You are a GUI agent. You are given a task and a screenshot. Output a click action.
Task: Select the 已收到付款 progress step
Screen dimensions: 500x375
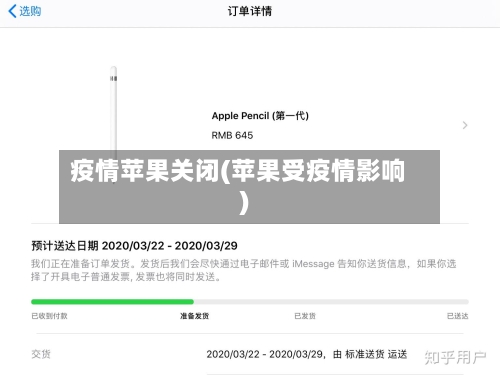49,316
